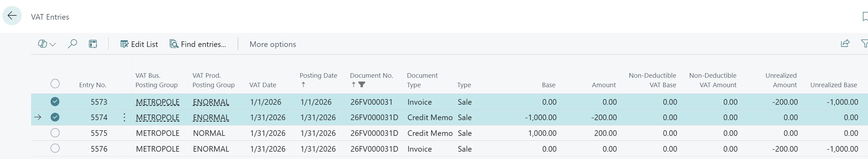The height and width of the screenshot is (159, 868).
Task: Click the back arrow button
Action: click(12, 16)
